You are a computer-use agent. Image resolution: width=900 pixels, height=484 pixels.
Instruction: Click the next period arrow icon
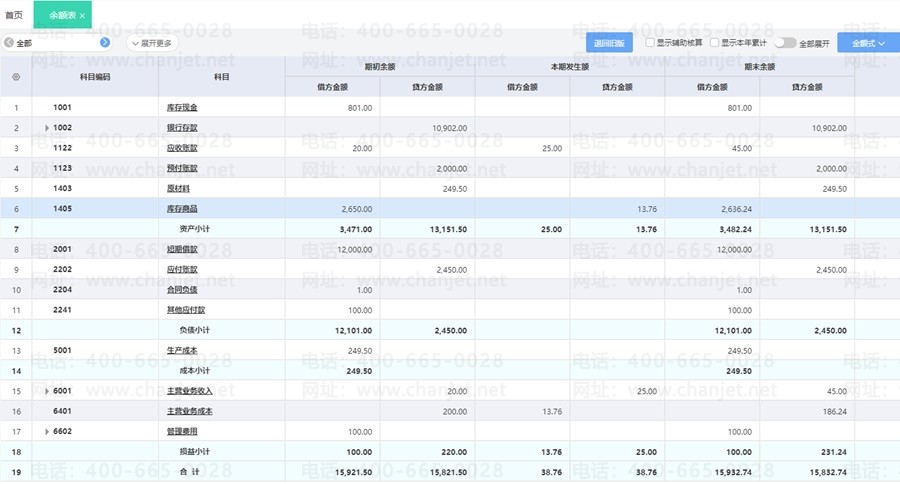pos(105,43)
